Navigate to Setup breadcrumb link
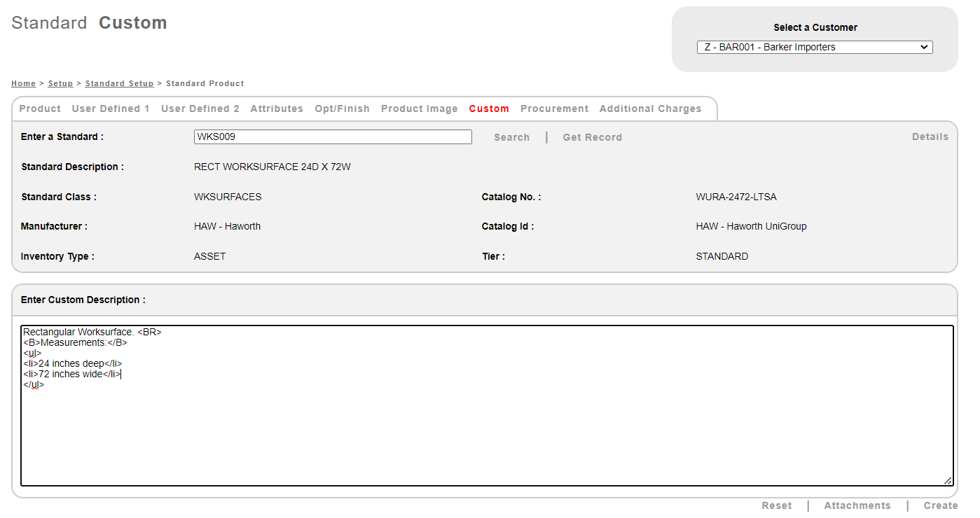 pyautogui.click(x=60, y=84)
